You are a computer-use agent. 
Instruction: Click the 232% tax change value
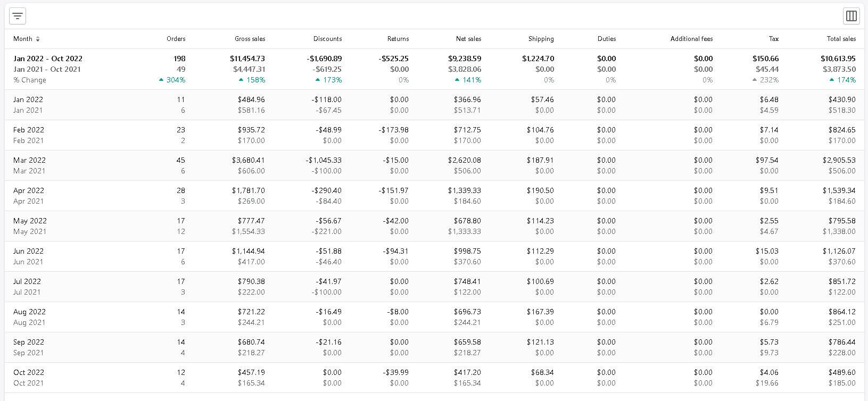pos(765,80)
